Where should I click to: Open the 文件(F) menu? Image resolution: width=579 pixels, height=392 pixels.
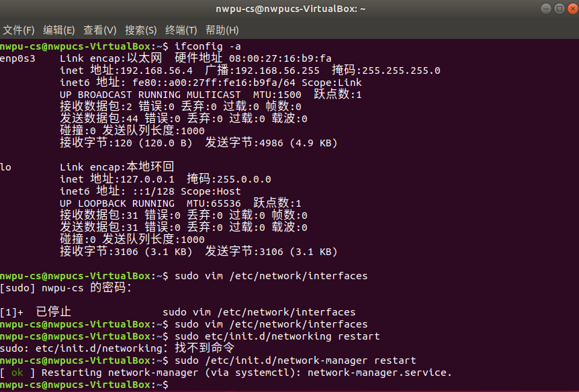pos(18,30)
